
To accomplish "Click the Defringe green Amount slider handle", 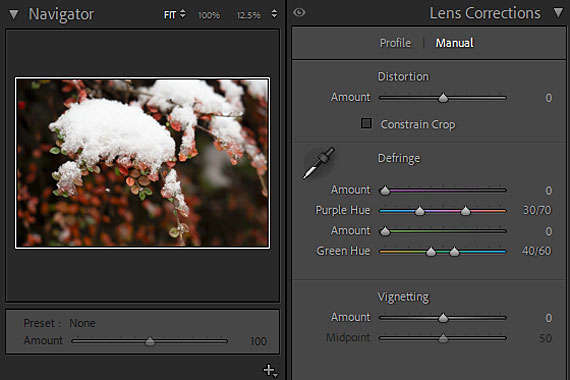I will (385, 231).
